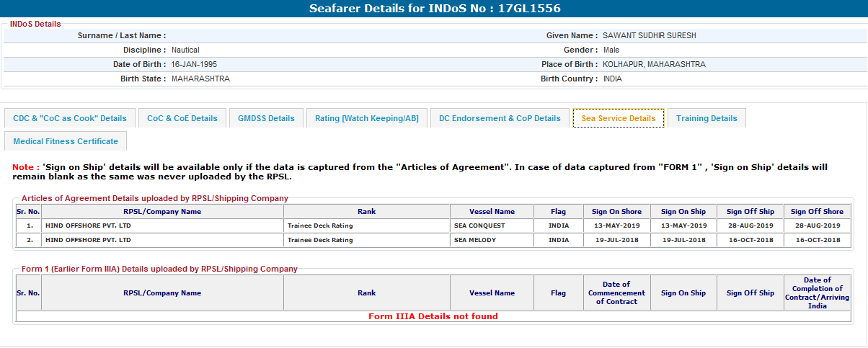Switch to the CoC & CoE Details tab
This screenshot has width=868, height=348.
(x=182, y=118)
